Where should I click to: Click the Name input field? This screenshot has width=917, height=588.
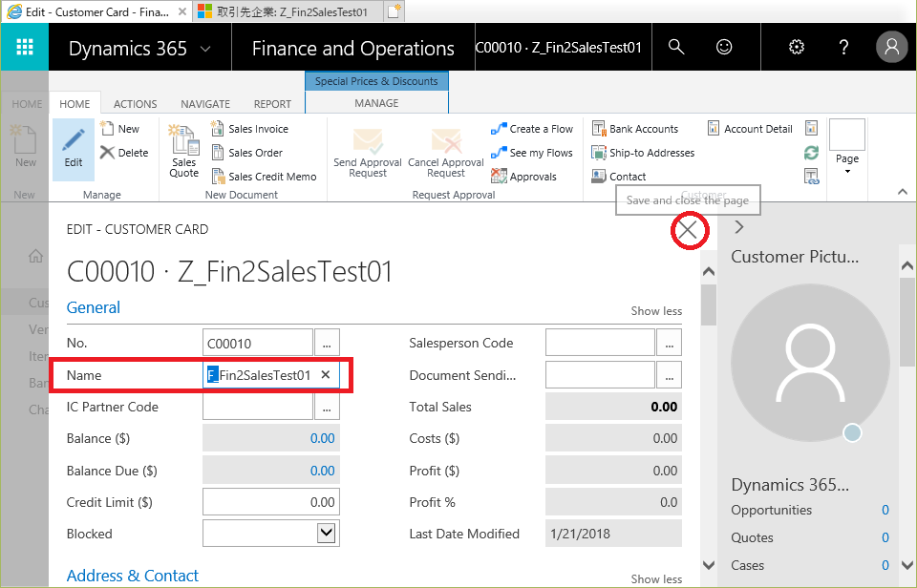[x=271, y=375]
